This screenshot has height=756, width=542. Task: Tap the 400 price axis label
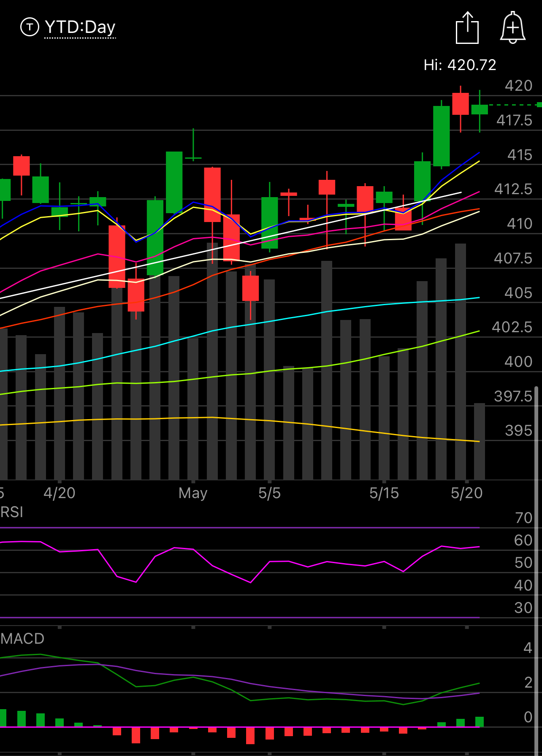[x=518, y=362]
